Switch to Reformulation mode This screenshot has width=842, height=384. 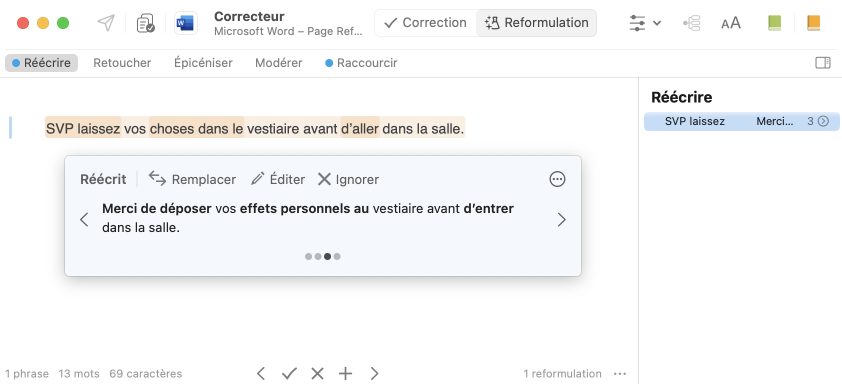tap(536, 23)
